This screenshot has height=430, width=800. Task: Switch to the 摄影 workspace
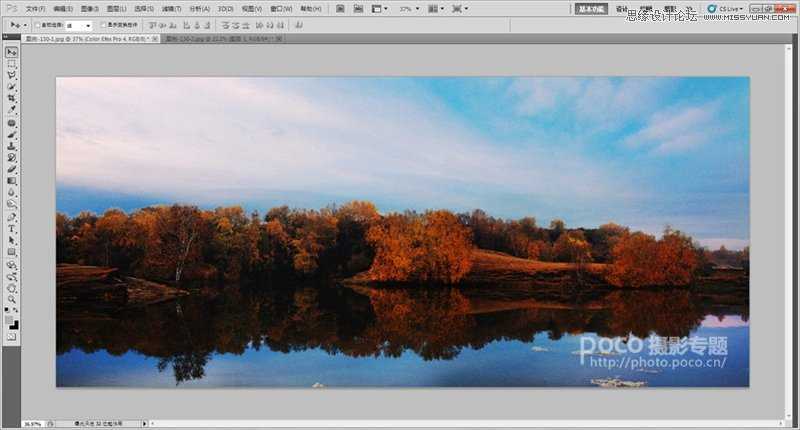pyautogui.click(x=670, y=9)
